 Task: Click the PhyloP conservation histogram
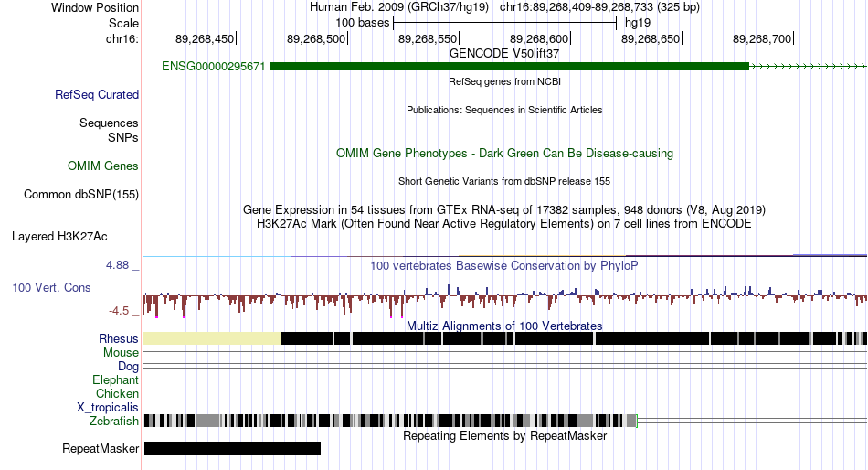504,299
